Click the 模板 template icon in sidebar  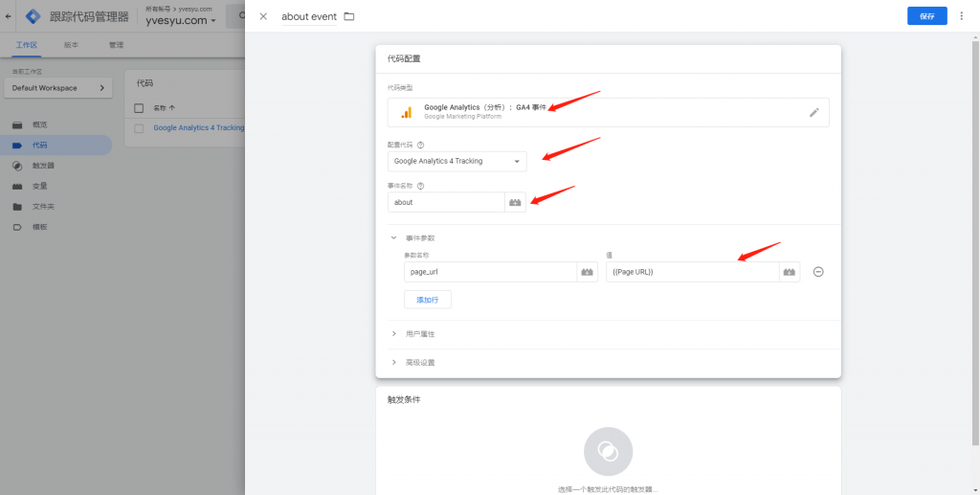(x=17, y=227)
